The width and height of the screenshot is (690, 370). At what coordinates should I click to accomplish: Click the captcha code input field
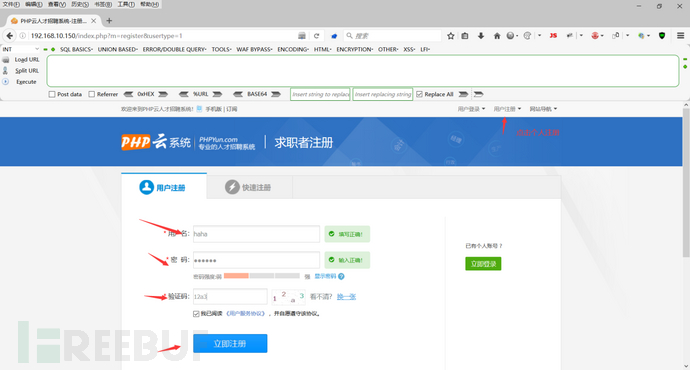(230, 297)
